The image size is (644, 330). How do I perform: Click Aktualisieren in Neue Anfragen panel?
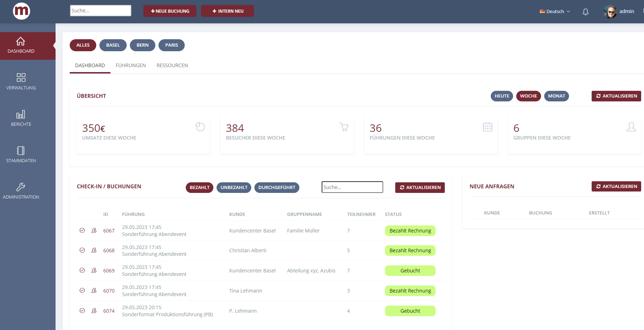coord(616,186)
